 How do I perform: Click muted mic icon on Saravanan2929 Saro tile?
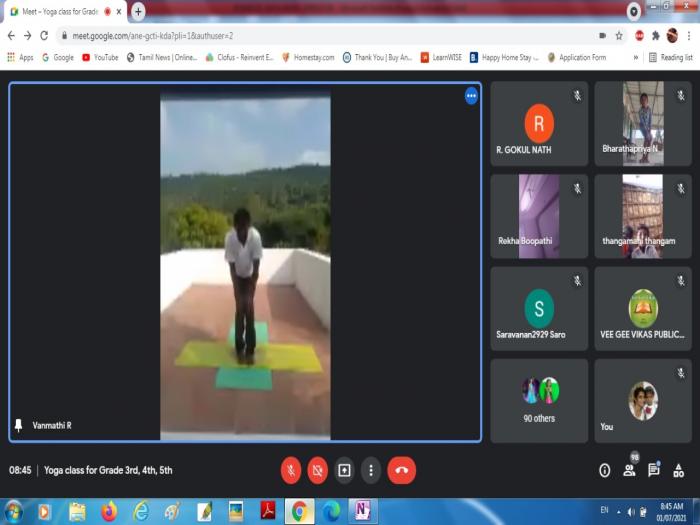[577, 281]
